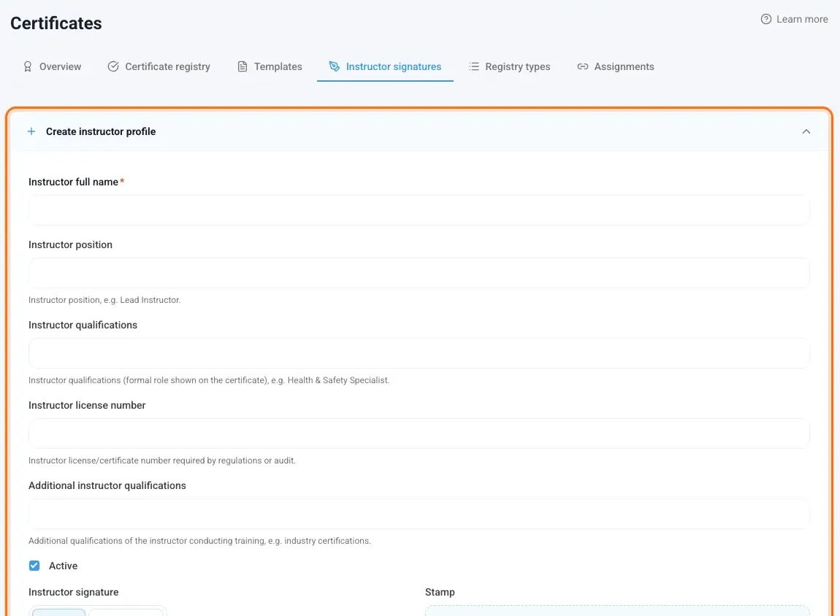This screenshot has width=840, height=616.
Task: Click the Learn more link
Action: click(794, 19)
